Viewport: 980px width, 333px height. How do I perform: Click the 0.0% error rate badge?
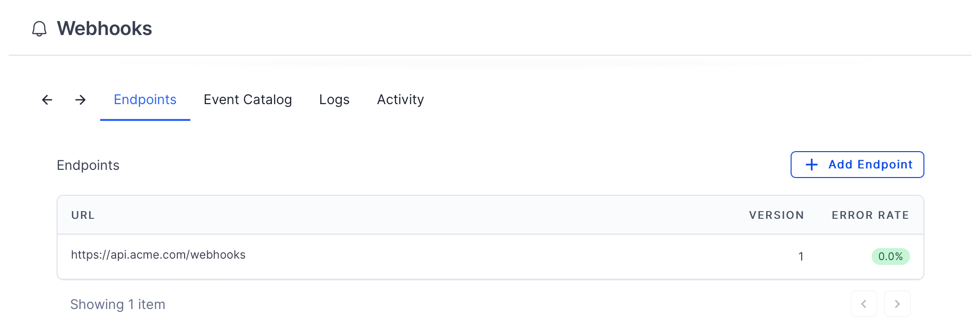890,256
